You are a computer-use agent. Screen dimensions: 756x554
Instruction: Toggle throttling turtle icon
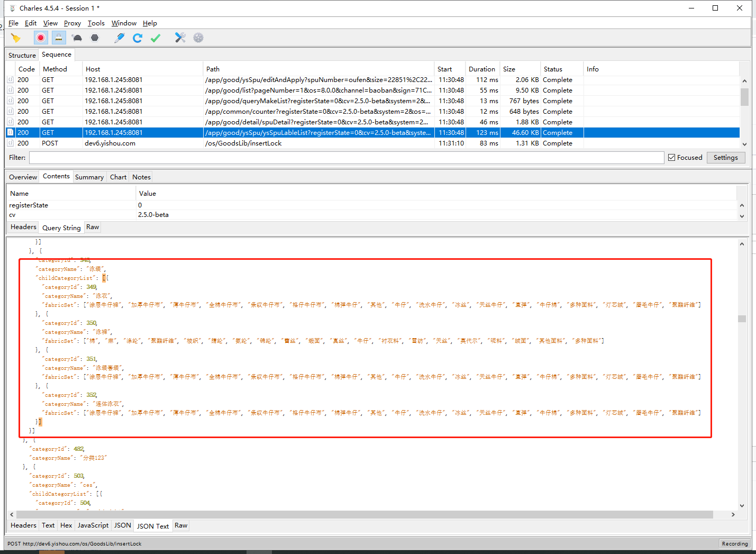[x=77, y=38]
